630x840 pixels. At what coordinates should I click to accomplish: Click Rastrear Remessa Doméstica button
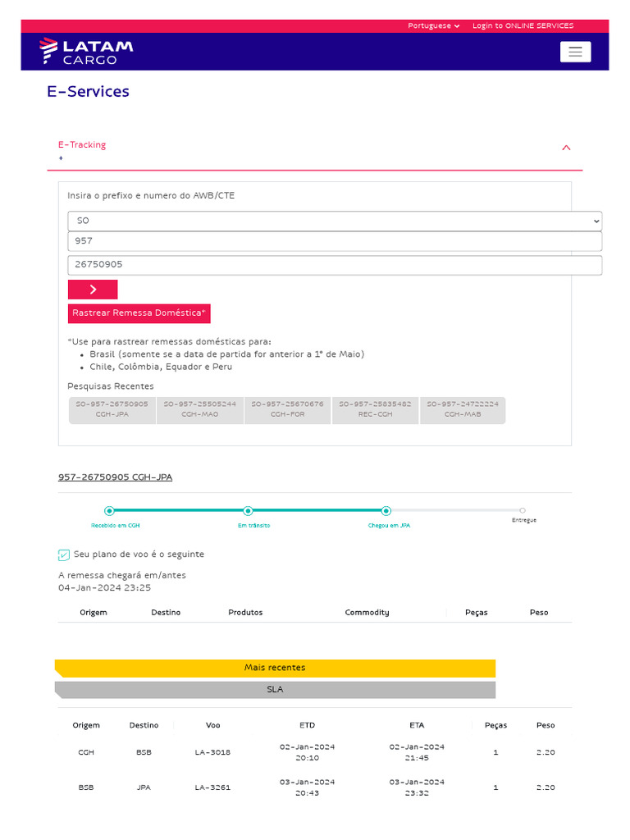pos(139,313)
